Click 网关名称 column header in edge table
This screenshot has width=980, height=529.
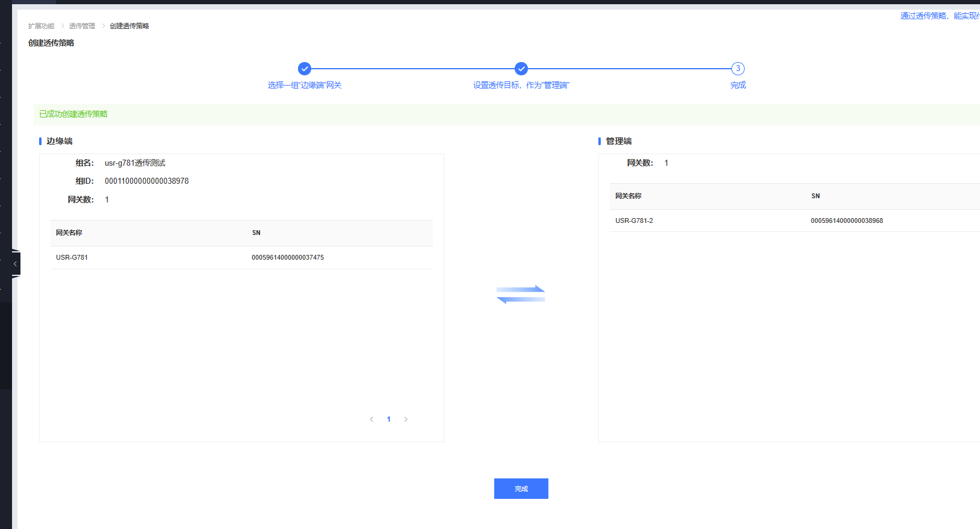click(x=69, y=233)
